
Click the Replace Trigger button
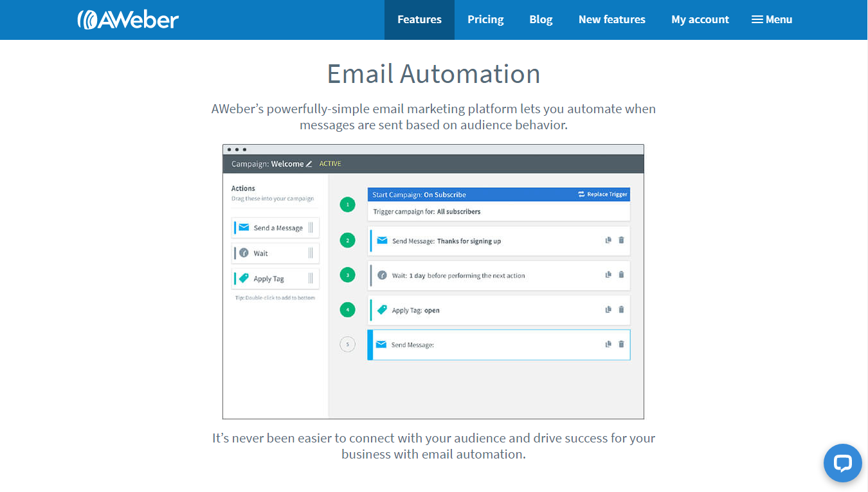click(x=603, y=194)
